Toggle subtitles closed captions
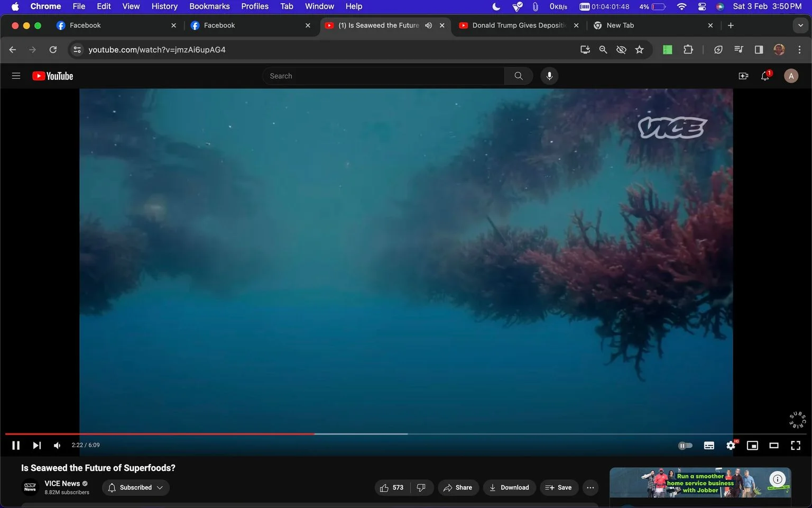Image resolution: width=812 pixels, height=508 pixels. pos(709,446)
